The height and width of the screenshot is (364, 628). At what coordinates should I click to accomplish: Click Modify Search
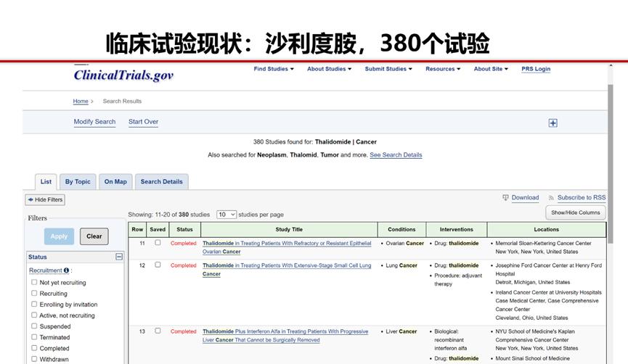pyautogui.click(x=94, y=122)
